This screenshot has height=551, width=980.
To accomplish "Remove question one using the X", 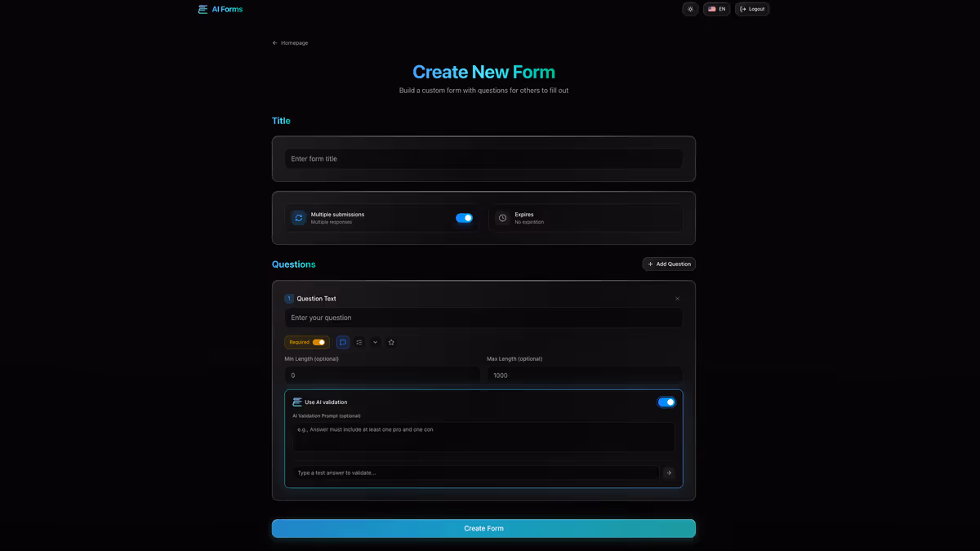I will click(x=677, y=298).
